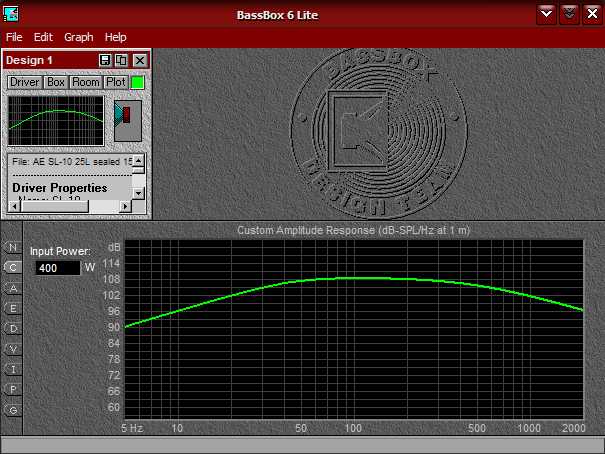Image resolution: width=605 pixels, height=454 pixels.
Task: Click the green plot color swatch
Action: click(138, 83)
